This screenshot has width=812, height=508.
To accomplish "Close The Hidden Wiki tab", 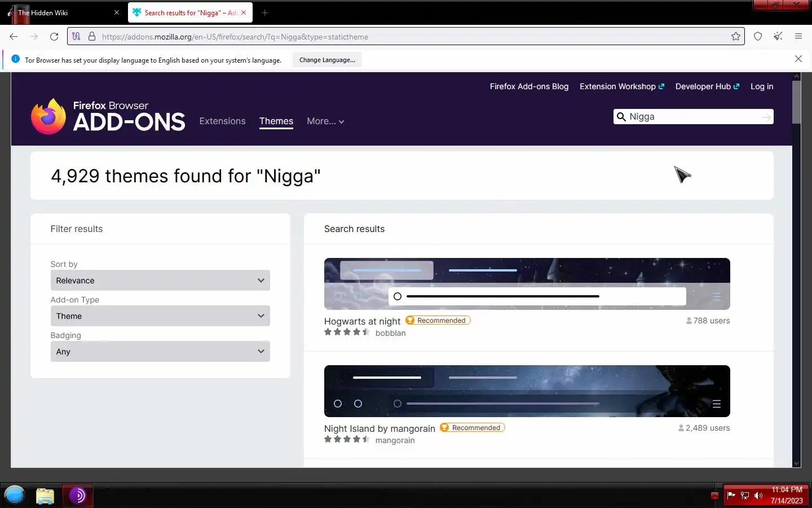I will (117, 12).
